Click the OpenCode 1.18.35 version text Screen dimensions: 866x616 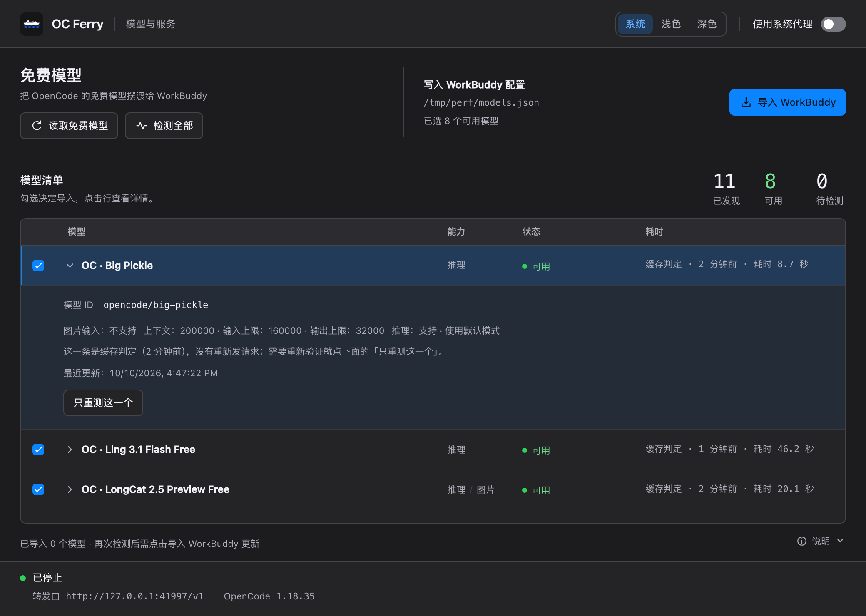[x=269, y=596]
